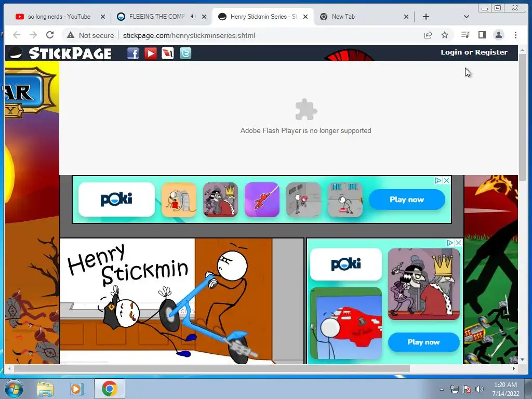This screenshot has height=399, width=532.
Task: Open the orange thumbnail in banner ad
Action: point(179,199)
